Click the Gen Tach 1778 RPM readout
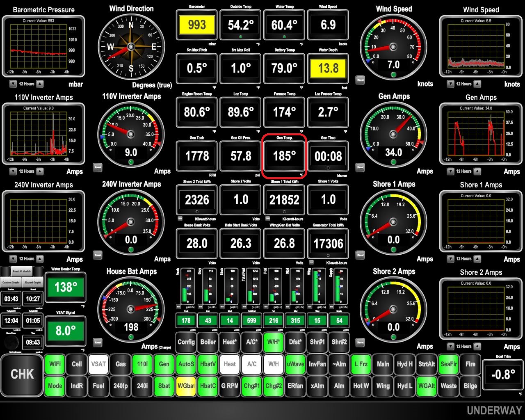The height and width of the screenshot is (420, 525). pos(197,156)
